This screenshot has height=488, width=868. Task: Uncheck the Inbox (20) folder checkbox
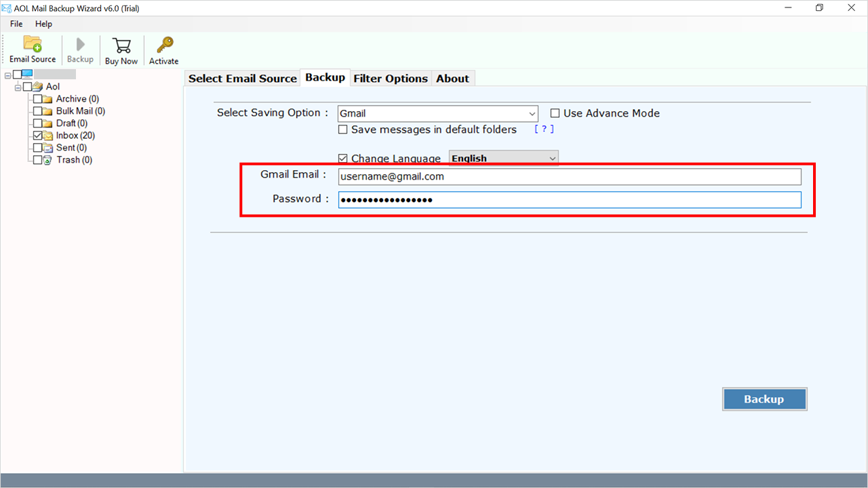coord(37,136)
